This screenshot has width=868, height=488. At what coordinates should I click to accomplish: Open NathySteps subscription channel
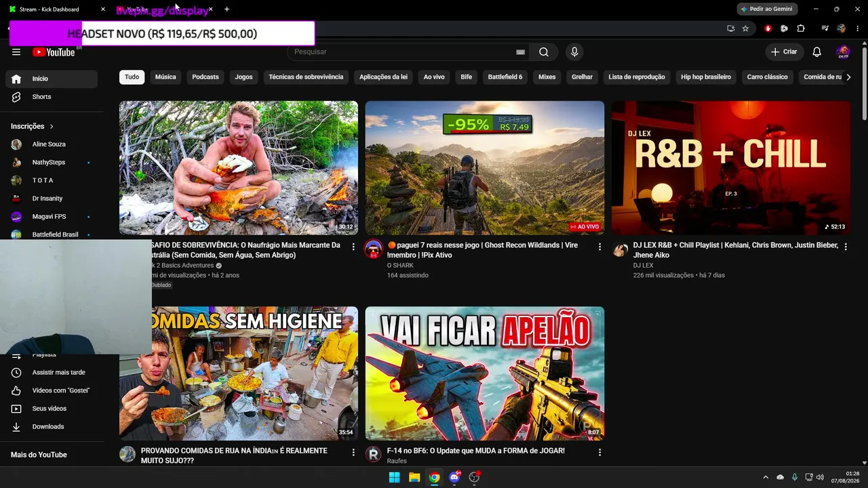52,163
